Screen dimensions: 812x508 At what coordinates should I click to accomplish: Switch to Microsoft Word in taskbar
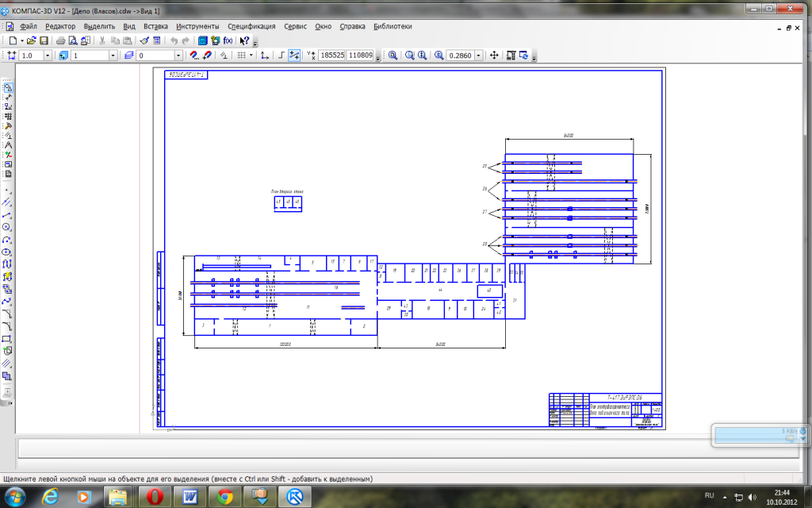pos(190,497)
